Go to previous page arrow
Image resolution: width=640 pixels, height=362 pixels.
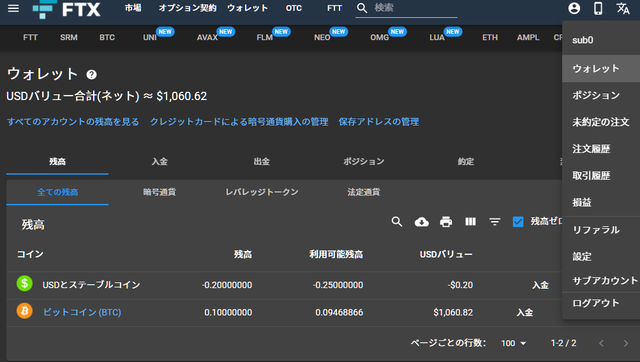tap(601, 343)
